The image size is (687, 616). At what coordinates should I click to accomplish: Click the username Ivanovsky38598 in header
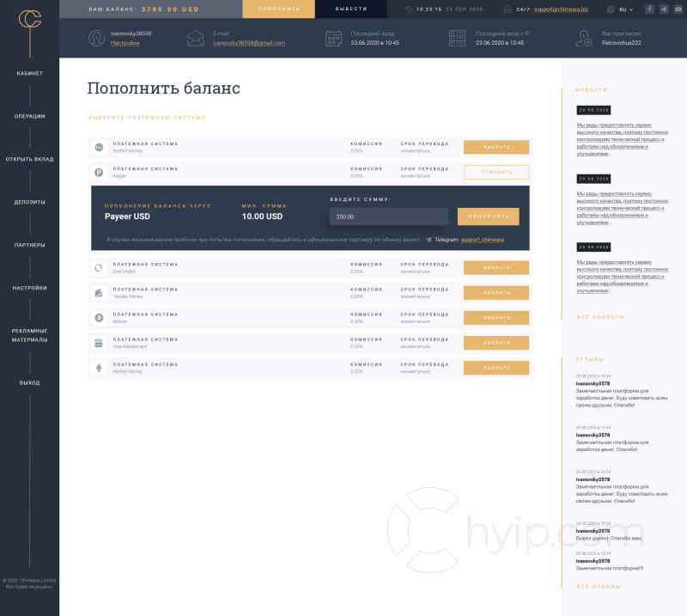tap(131, 34)
